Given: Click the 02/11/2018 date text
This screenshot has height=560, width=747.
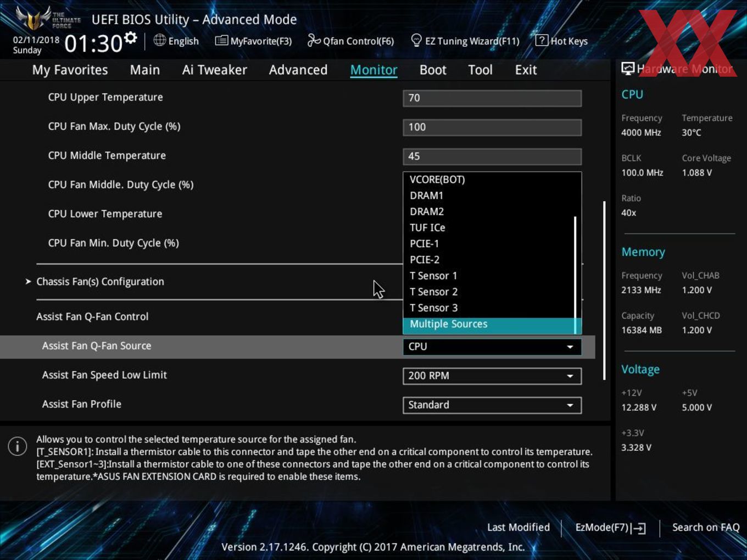Looking at the screenshot, I should click(x=36, y=40).
